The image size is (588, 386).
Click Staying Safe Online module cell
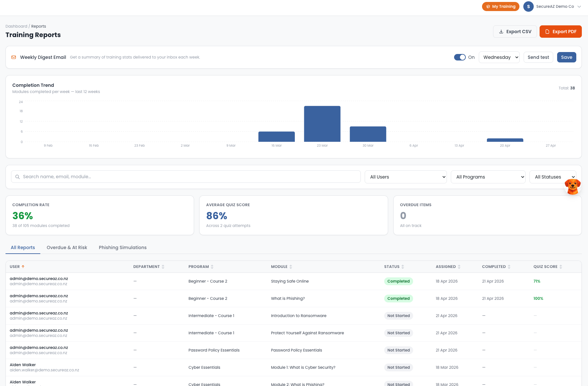coord(290,281)
